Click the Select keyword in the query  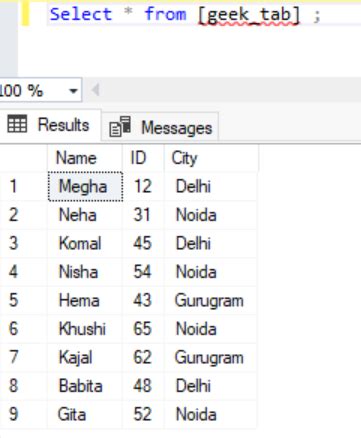click(x=81, y=14)
